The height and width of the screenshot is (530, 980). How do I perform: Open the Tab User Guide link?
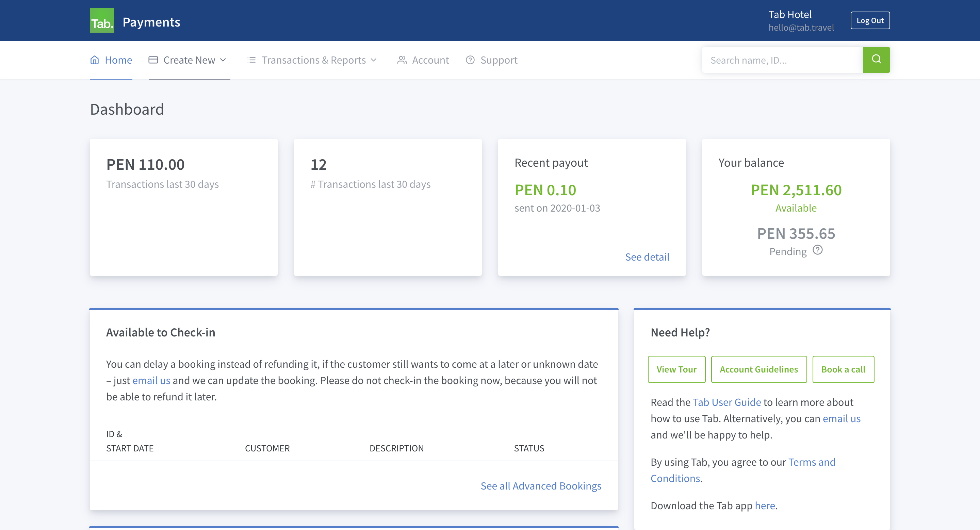point(726,402)
